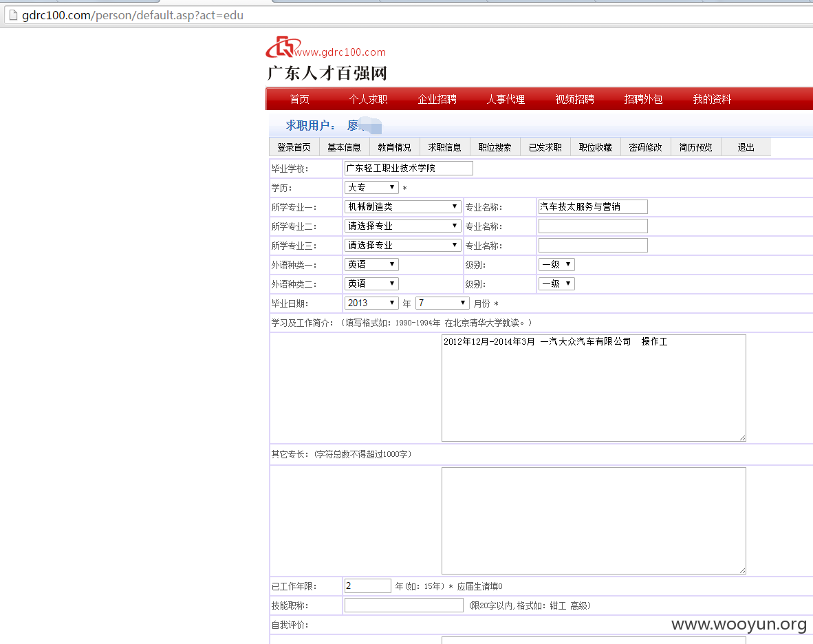The width and height of the screenshot is (813, 644).
Task: Open the 所学专业三 major dropdown
Action: (402, 245)
